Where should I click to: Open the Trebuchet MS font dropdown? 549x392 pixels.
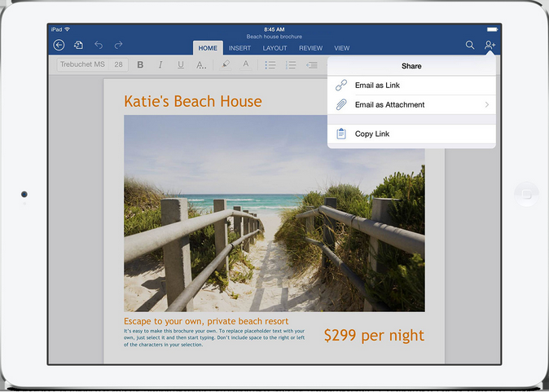click(82, 65)
